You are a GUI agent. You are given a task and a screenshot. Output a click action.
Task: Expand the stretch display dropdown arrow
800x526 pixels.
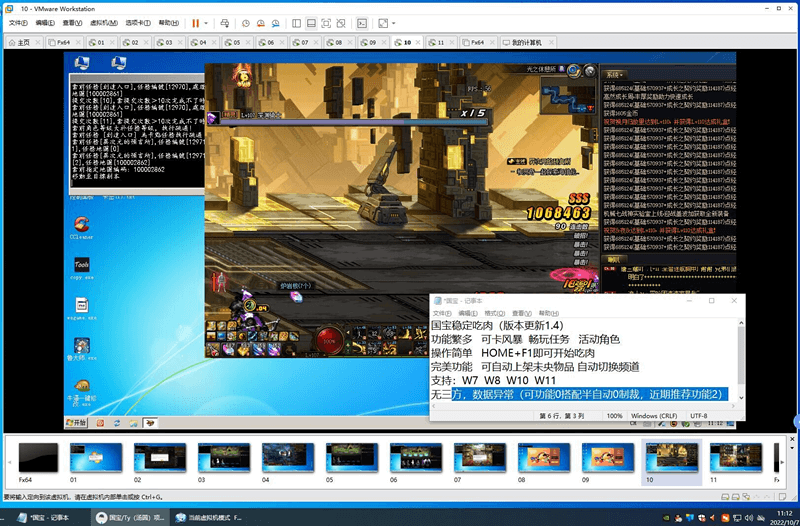point(393,23)
